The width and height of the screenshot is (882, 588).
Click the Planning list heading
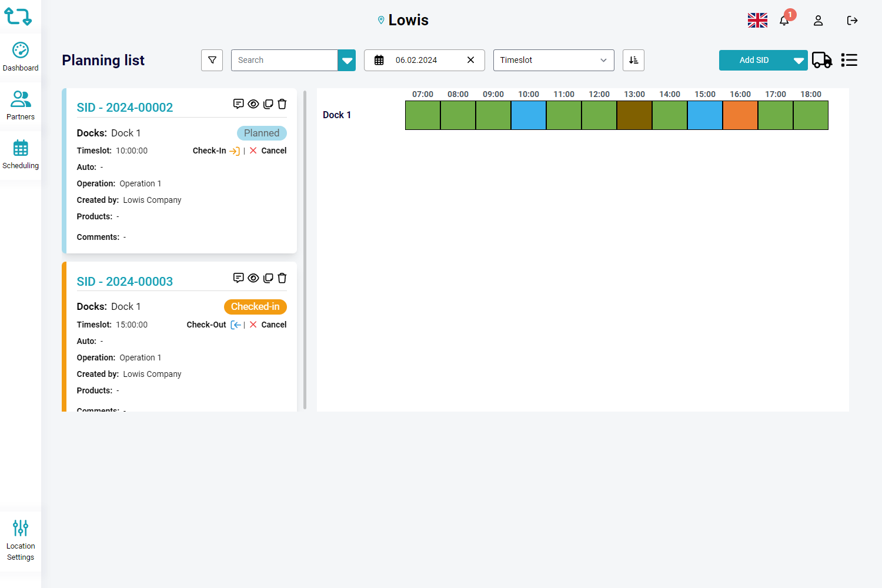(x=103, y=61)
